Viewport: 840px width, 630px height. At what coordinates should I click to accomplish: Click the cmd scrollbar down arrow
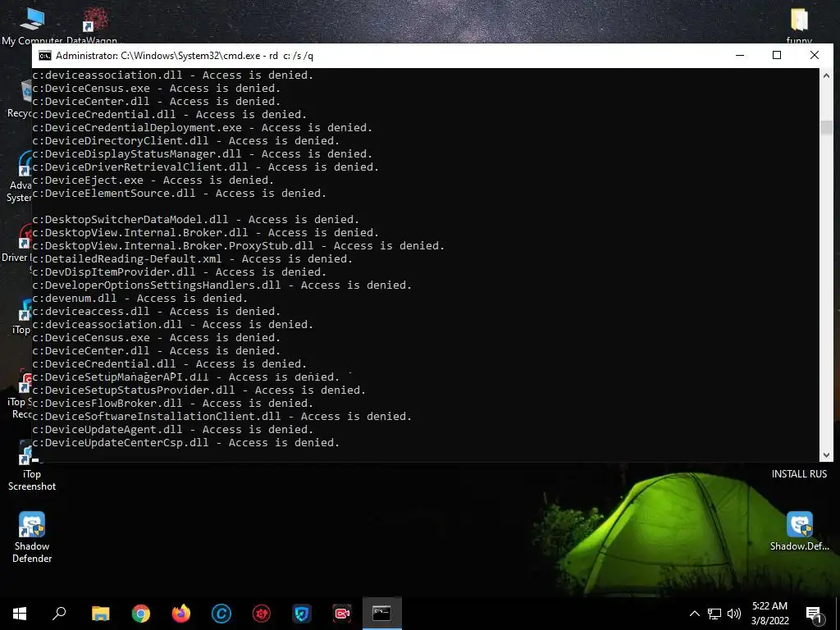826,454
